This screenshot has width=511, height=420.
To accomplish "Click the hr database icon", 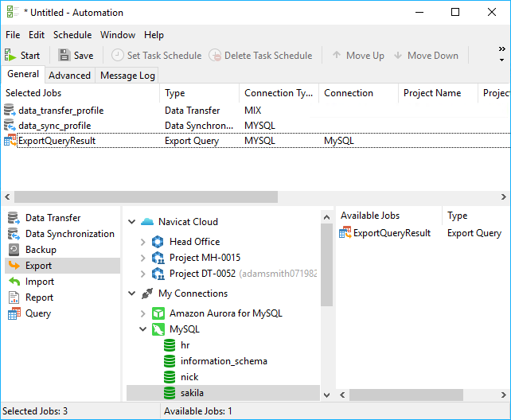I will click(x=170, y=345).
